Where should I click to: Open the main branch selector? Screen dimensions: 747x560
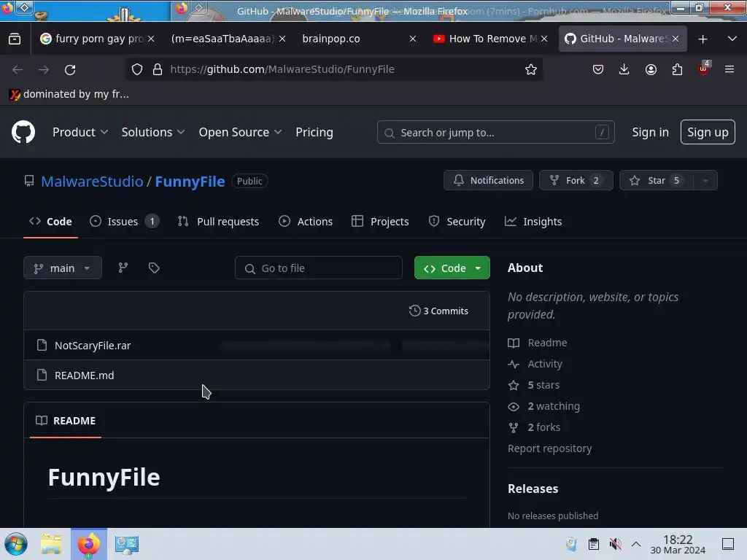coord(63,268)
